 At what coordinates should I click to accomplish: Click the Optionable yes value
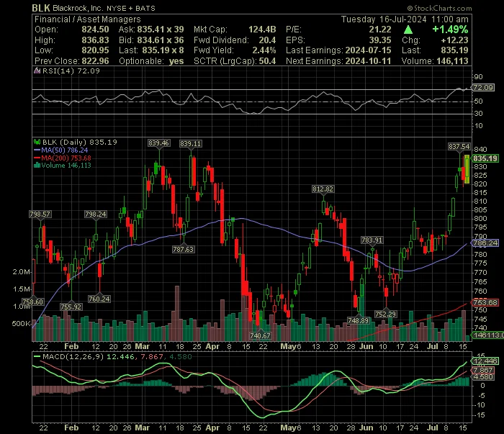(x=176, y=61)
